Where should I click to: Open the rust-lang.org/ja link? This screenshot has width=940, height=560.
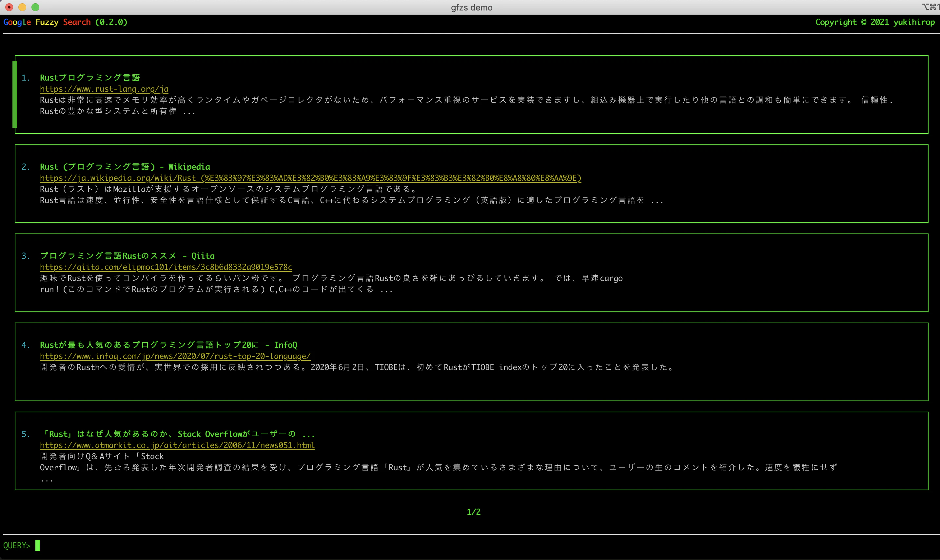(104, 89)
